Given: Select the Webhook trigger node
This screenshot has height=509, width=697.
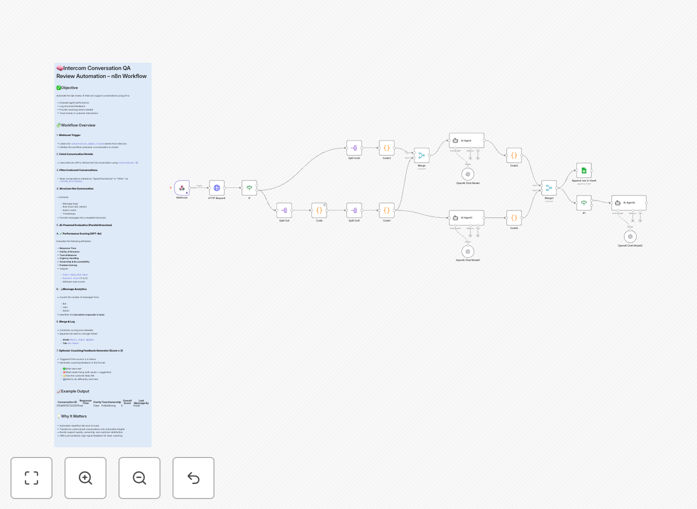Looking at the screenshot, I should 182,188.
